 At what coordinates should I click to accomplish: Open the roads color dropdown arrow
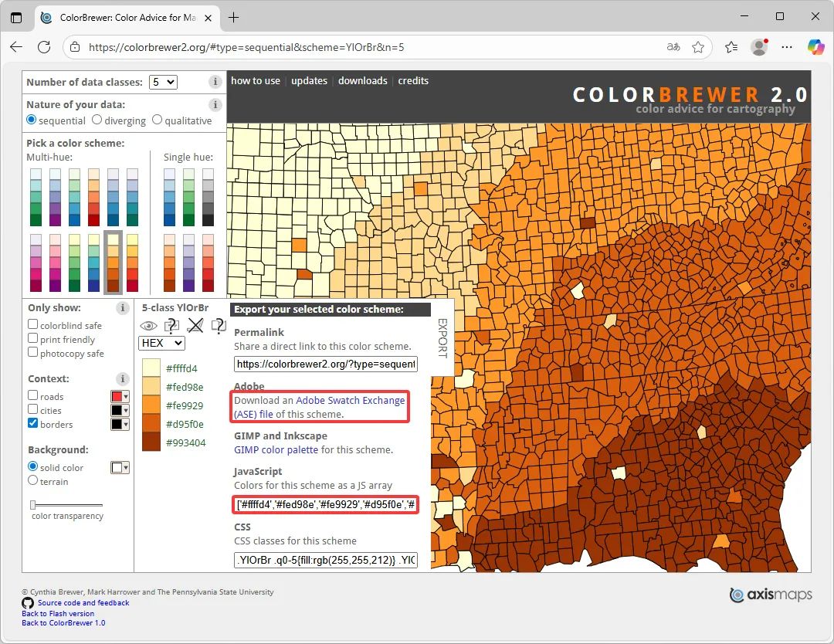point(126,396)
